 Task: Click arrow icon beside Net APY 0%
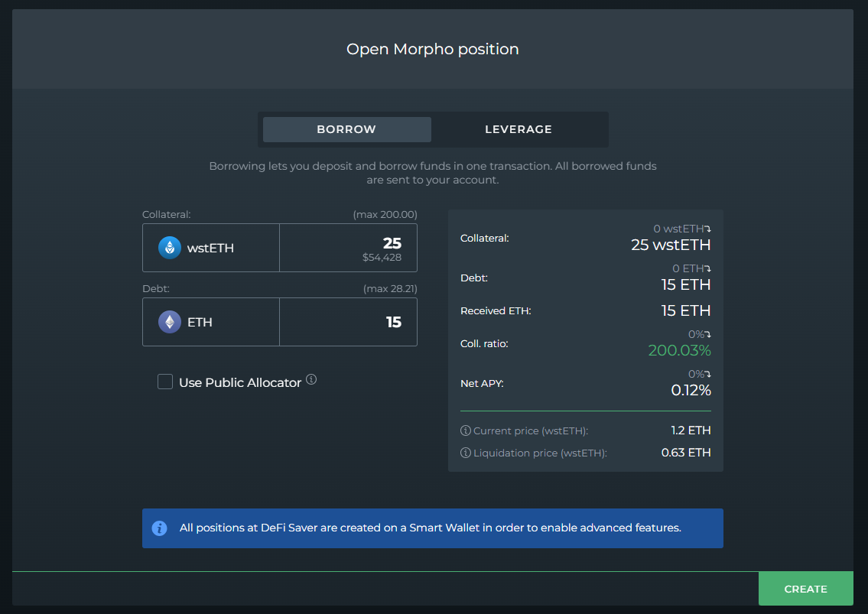click(x=707, y=374)
